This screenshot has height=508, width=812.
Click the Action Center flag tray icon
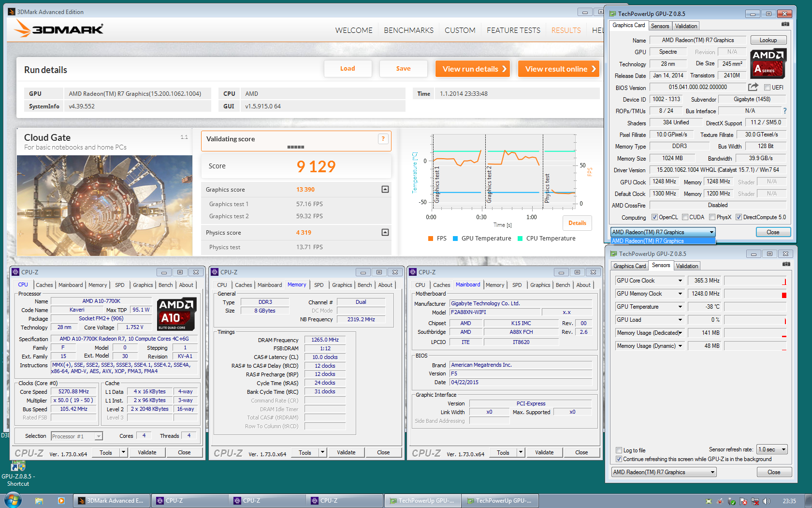click(743, 501)
